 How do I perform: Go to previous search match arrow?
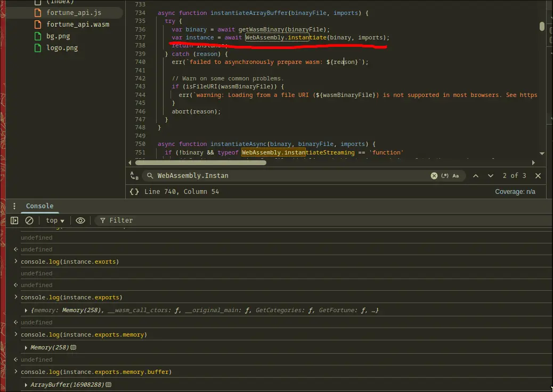(x=476, y=176)
